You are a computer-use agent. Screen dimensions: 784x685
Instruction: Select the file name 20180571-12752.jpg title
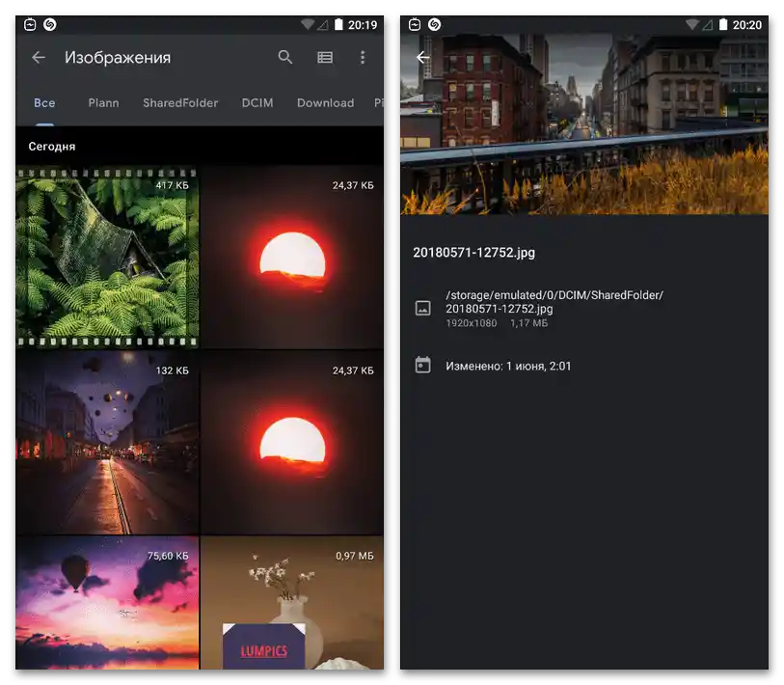474,253
